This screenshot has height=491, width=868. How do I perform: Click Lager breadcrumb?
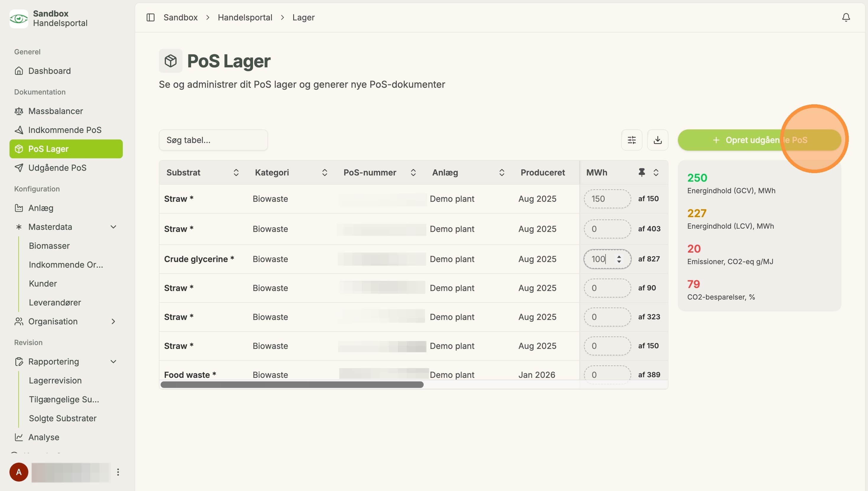point(303,17)
